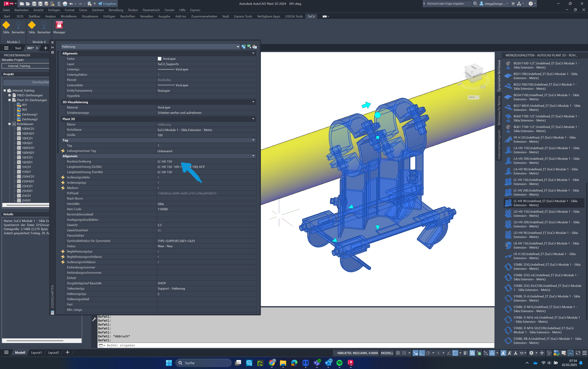Image resolution: width=588 pixels, height=369 pixels.
Task: Click the Windows Start button
Action: 169,363
